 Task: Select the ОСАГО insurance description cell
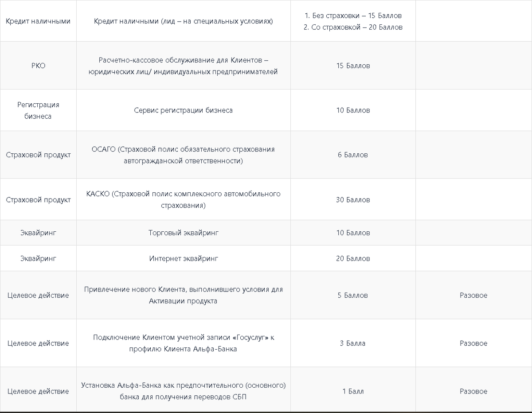(x=184, y=155)
